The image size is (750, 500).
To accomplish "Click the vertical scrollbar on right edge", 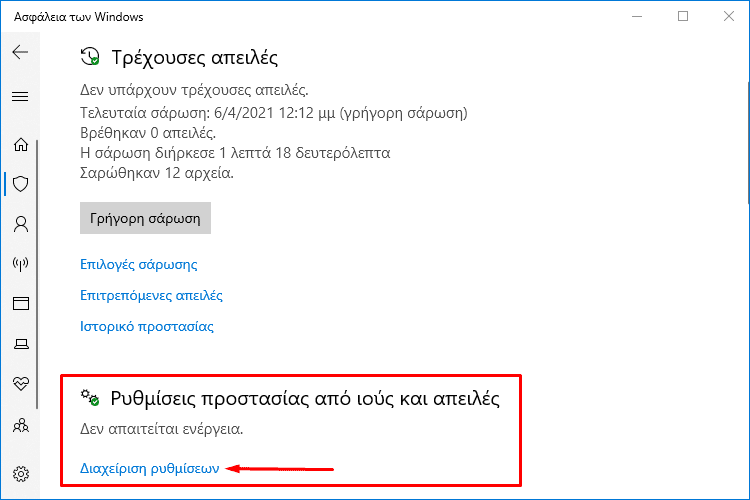I will click(749, 143).
